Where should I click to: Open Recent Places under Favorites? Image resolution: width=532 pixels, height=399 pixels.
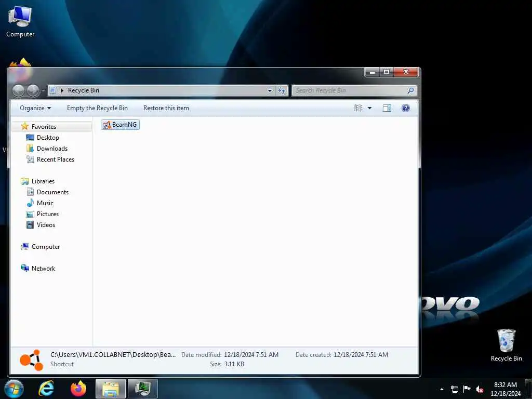pyautogui.click(x=55, y=159)
